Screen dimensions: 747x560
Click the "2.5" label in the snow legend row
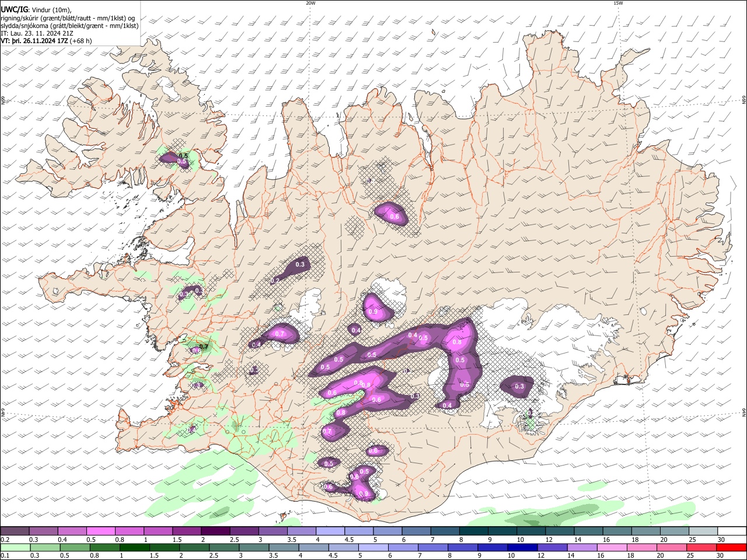234,540
